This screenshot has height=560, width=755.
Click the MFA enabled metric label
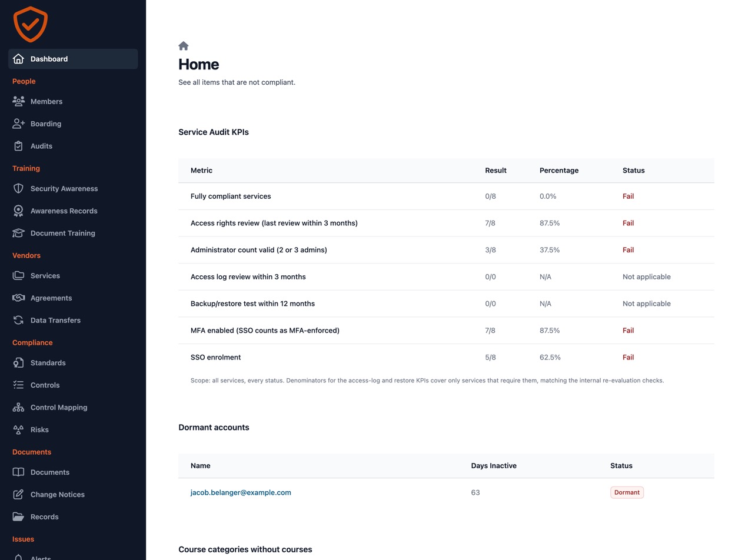click(265, 330)
